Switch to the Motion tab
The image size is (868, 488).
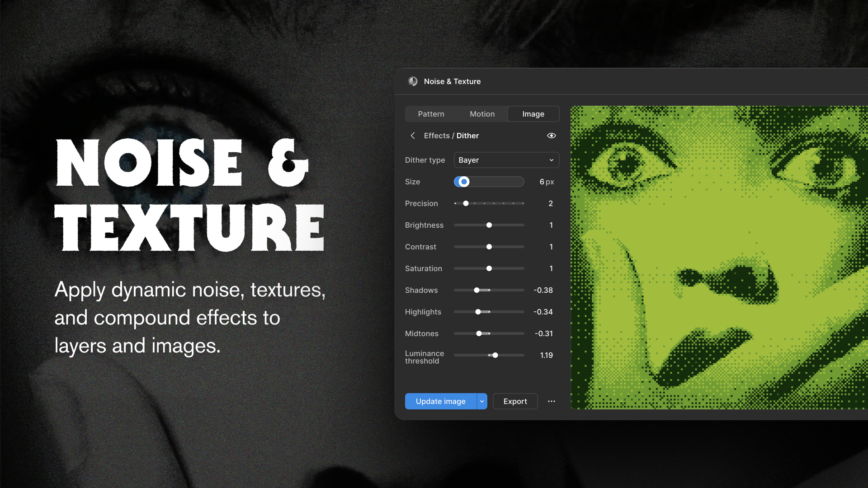[x=482, y=114]
